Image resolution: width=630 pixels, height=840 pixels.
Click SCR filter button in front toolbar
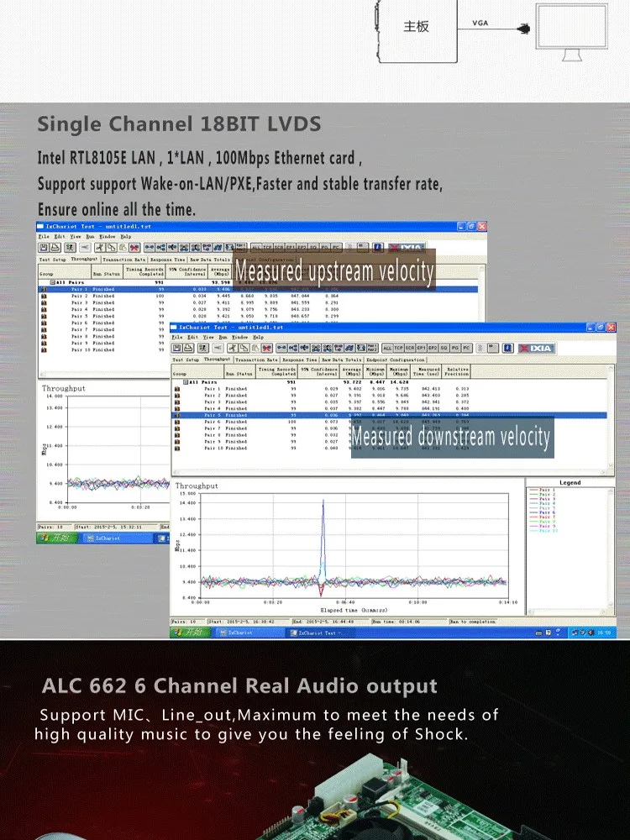410,348
